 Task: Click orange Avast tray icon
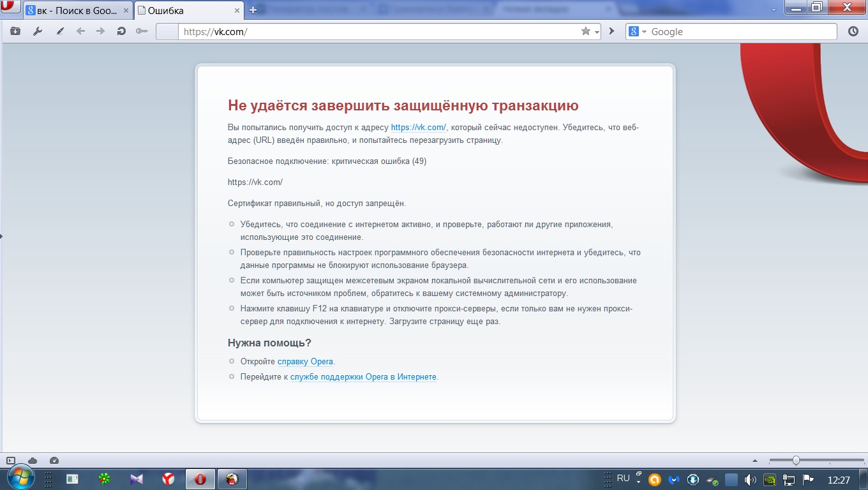(x=654, y=479)
